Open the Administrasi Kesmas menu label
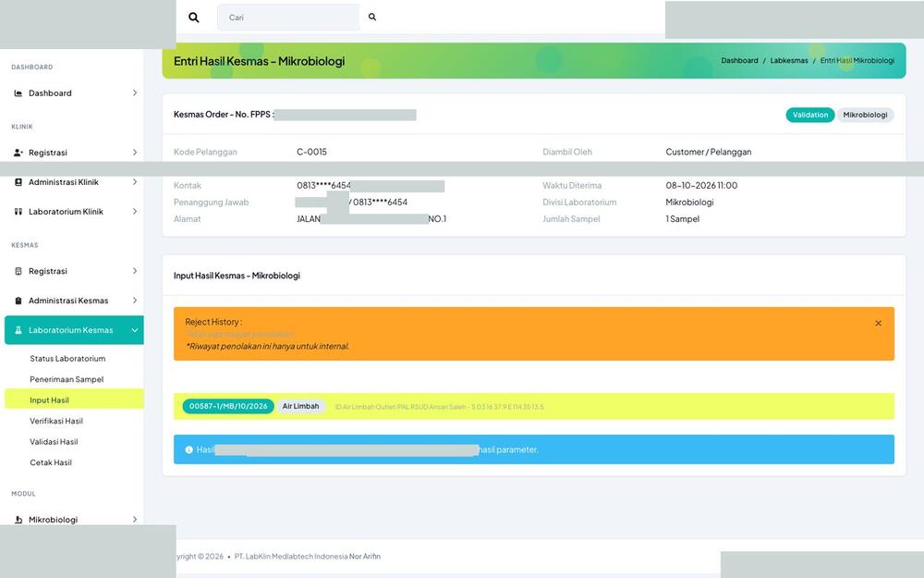The width and height of the screenshot is (924, 578). [68, 301]
